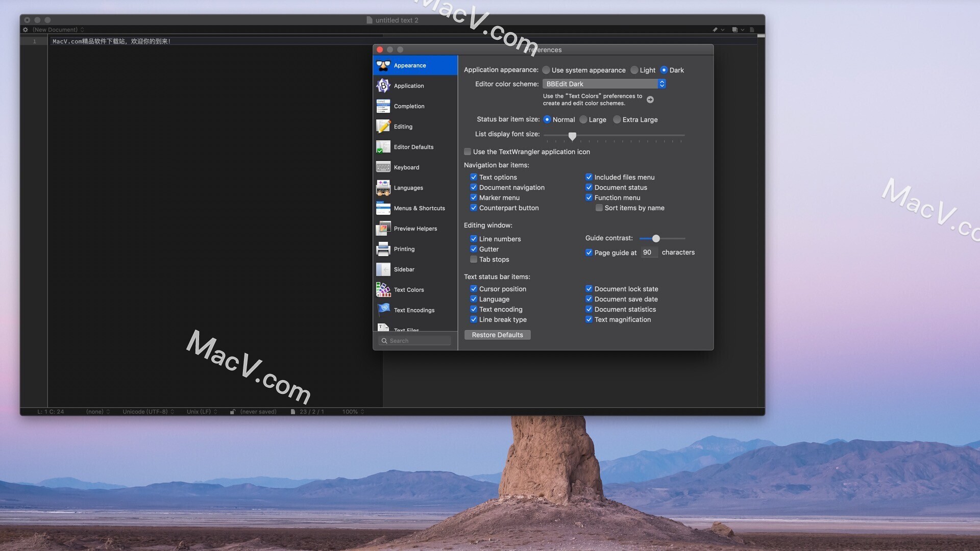This screenshot has width=980, height=551.
Task: Select the Keyboard preferences pane
Action: pyautogui.click(x=405, y=167)
